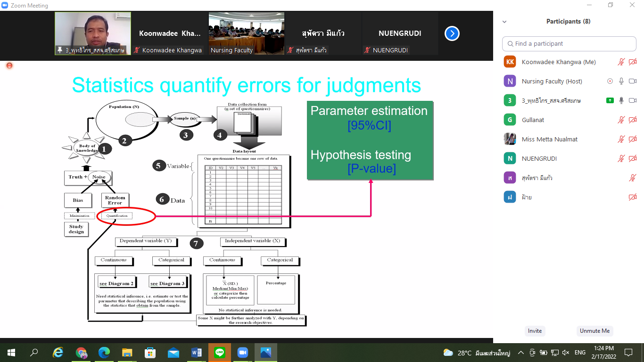Click the Unmute Me button
Viewport: 644px width, 362px height.
coord(594,331)
